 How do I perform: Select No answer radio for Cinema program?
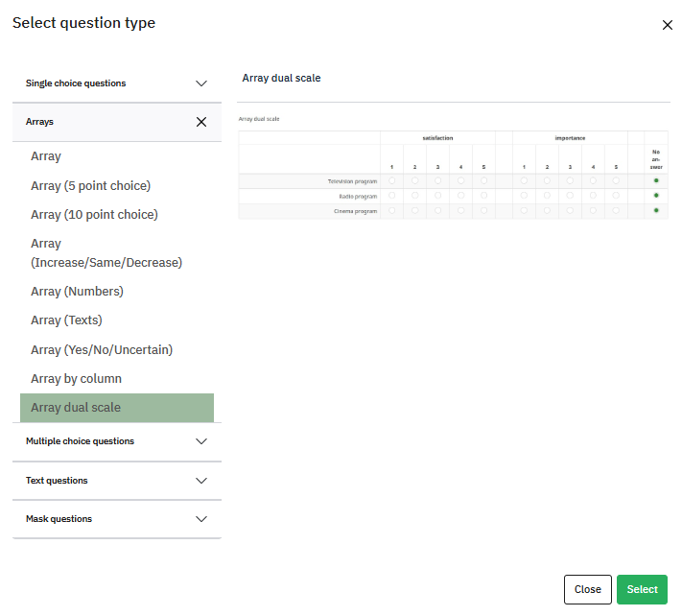coord(656,210)
